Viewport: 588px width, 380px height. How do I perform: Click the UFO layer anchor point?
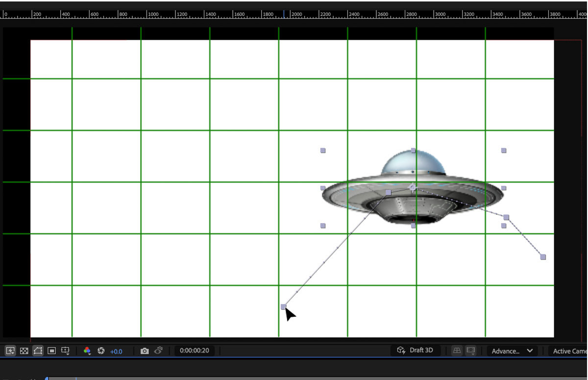(413, 187)
